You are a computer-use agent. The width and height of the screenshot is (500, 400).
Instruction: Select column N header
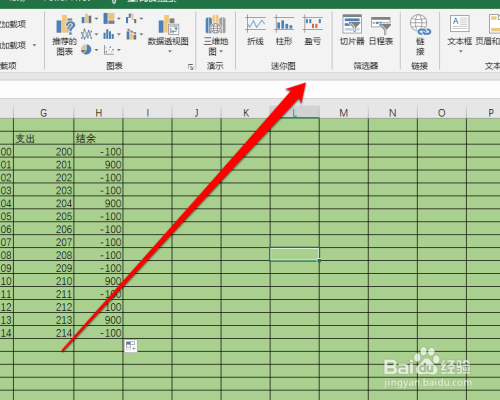393,113
